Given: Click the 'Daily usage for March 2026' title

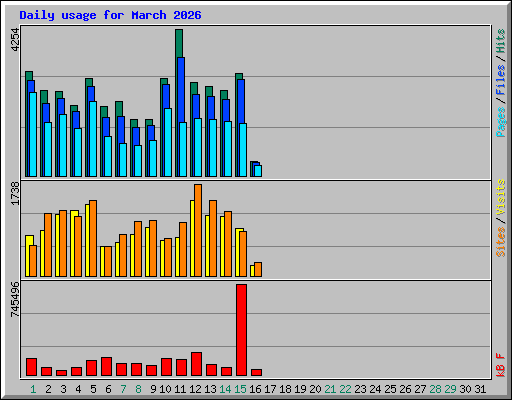Looking at the screenshot, I should coord(110,16).
